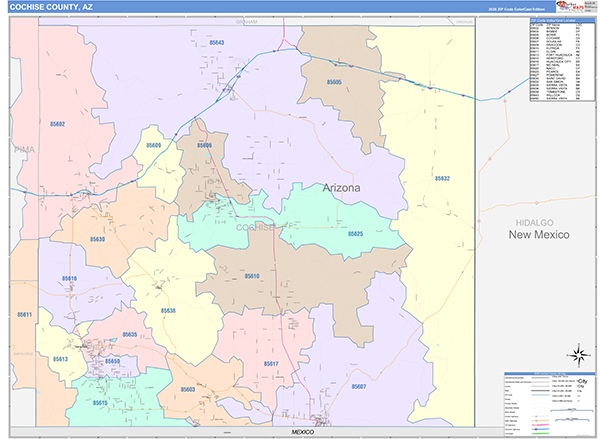
Task: Select ZIP code 85602 label
Action: (x=56, y=124)
